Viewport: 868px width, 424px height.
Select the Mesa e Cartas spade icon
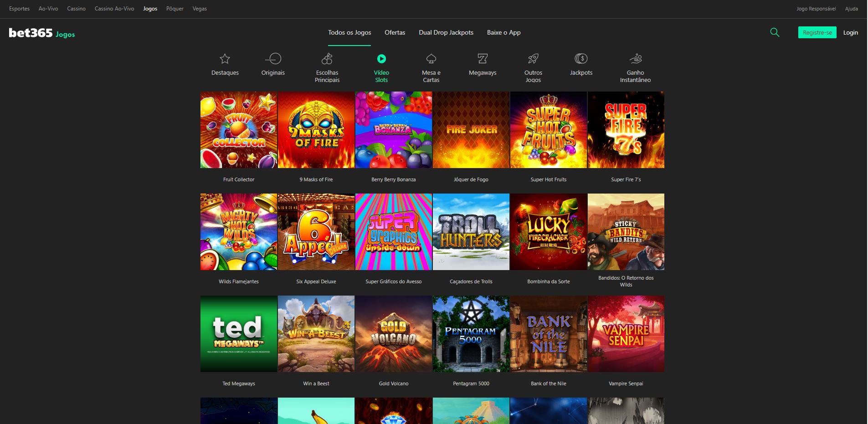[431, 59]
